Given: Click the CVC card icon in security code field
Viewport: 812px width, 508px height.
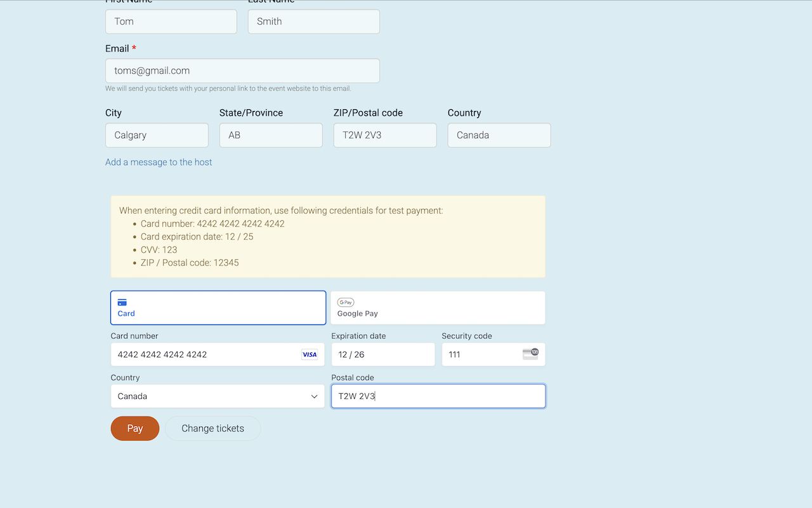Looking at the screenshot, I should 530,354.
